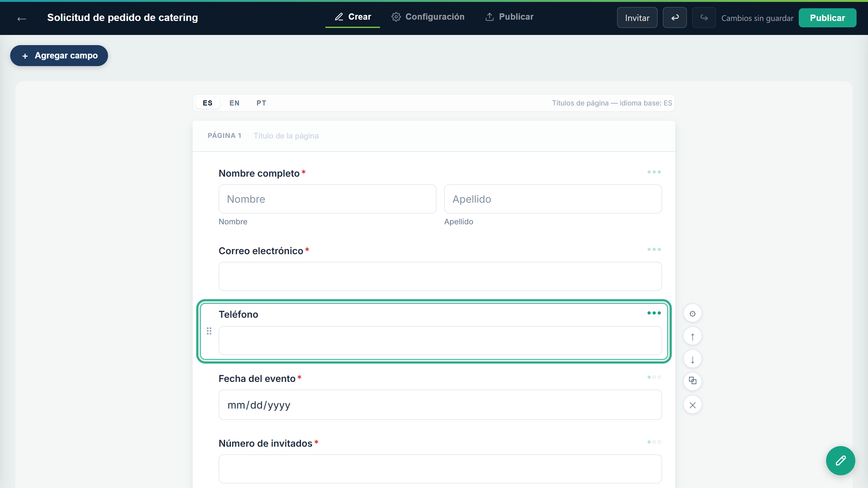This screenshot has height=488, width=868.
Task: Click the undo arrow button
Action: (675, 17)
